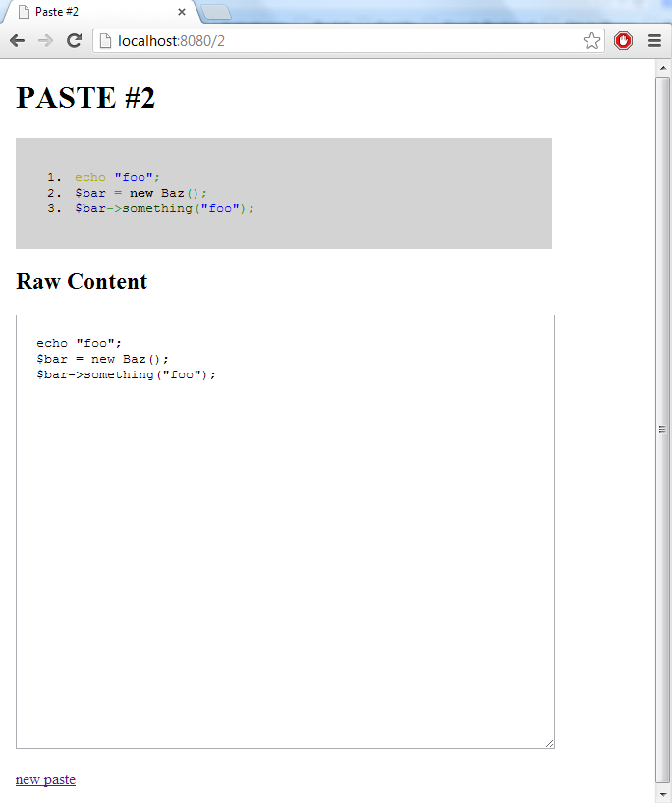This screenshot has width=672, height=803.
Task: Click the grayed-out Forward arrow button
Action: pyautogui.click(x=45, y=40)
